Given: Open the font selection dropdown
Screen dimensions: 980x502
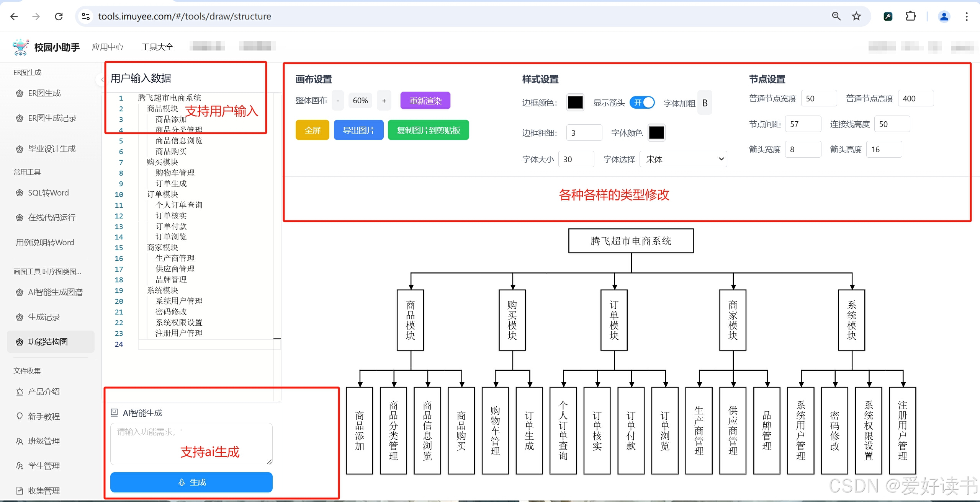Looking at the screenshot, I should point(683,159).
